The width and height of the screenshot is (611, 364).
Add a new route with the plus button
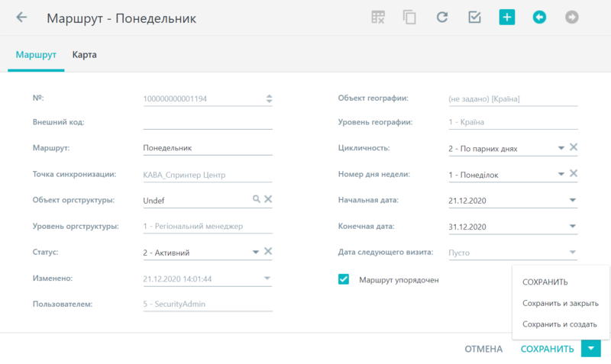tap(507, 17)
